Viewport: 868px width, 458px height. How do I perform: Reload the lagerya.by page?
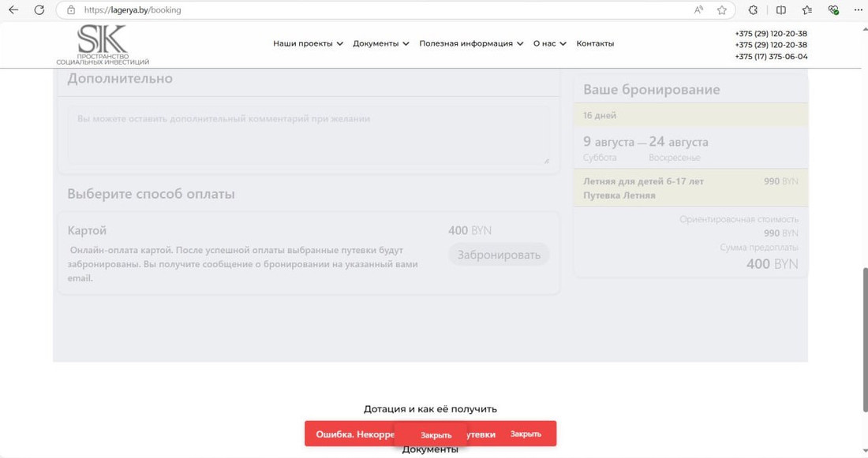coord(40,10)
